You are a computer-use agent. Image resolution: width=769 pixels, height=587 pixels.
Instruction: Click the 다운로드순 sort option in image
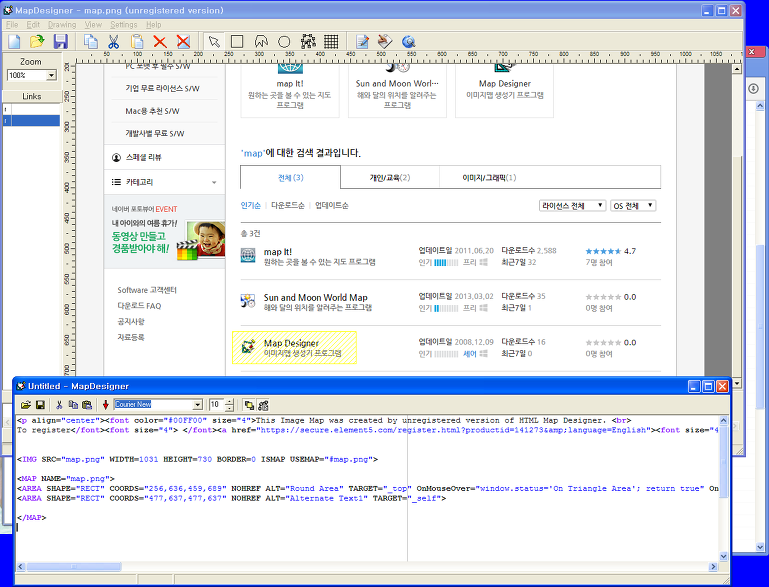[x=288, y=205]
